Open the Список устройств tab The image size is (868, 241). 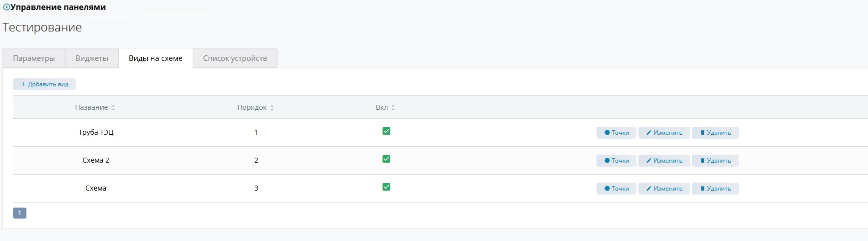(x=235, y=58)
